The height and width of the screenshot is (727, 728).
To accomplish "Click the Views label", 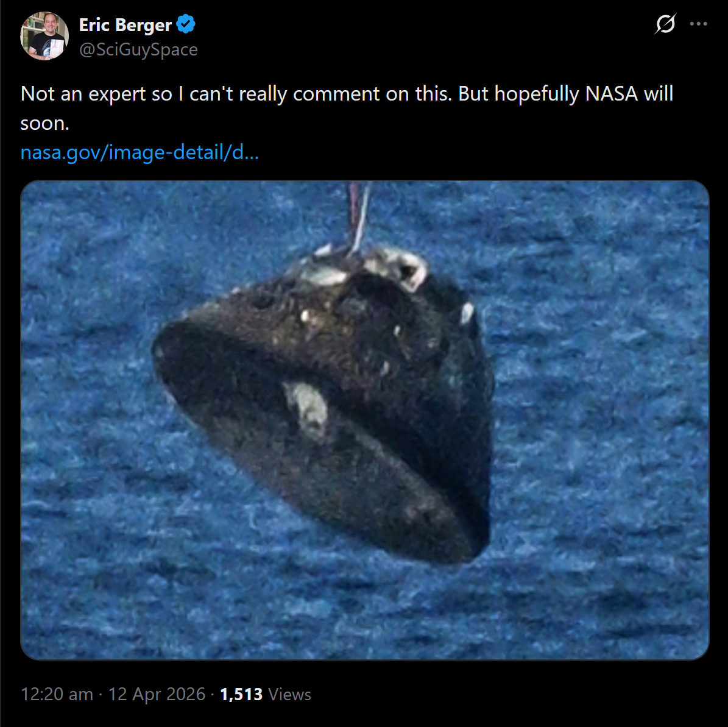I will 290,694.
